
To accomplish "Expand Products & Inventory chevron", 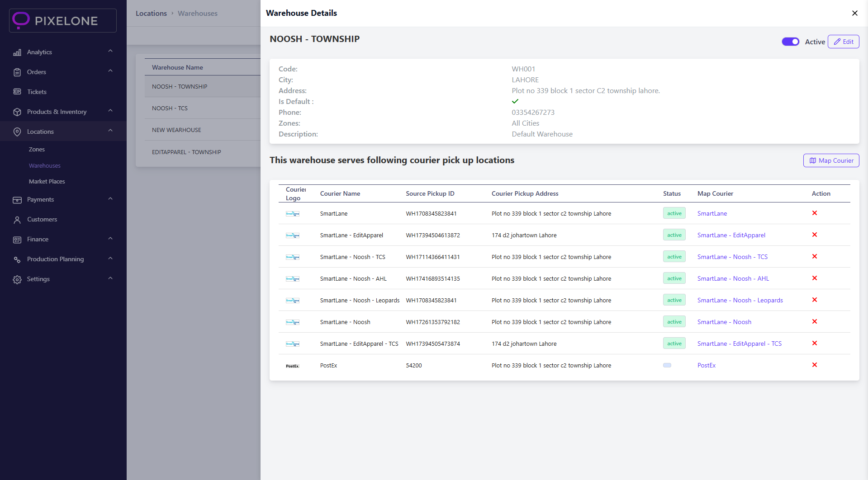I will [x=110, y=111].
